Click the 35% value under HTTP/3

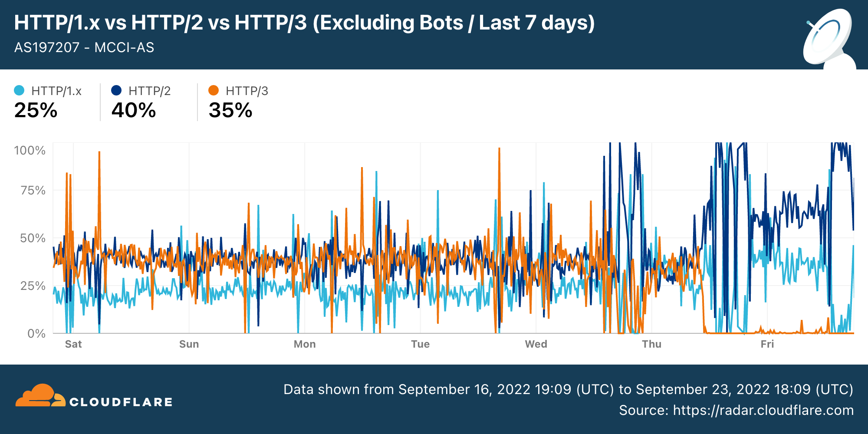[230, 110]
